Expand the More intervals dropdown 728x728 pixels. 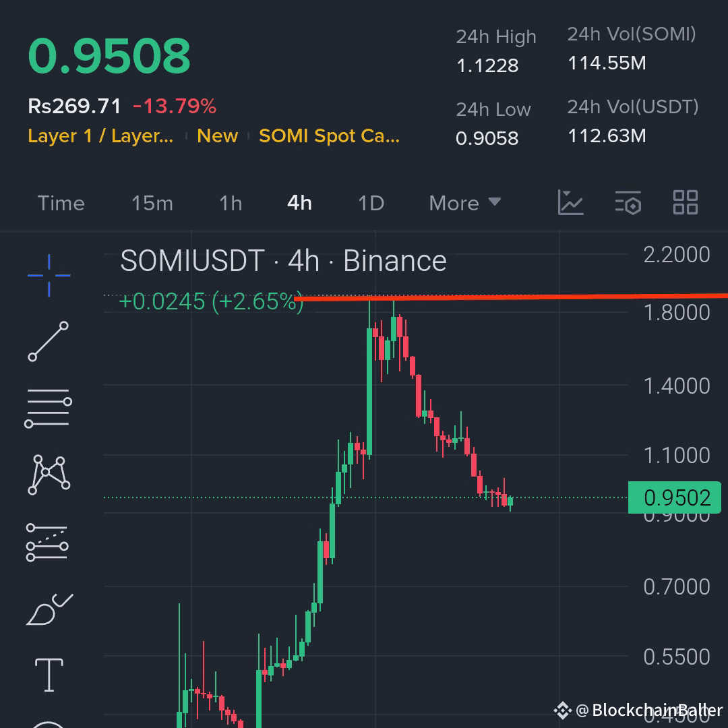[464, 204]
